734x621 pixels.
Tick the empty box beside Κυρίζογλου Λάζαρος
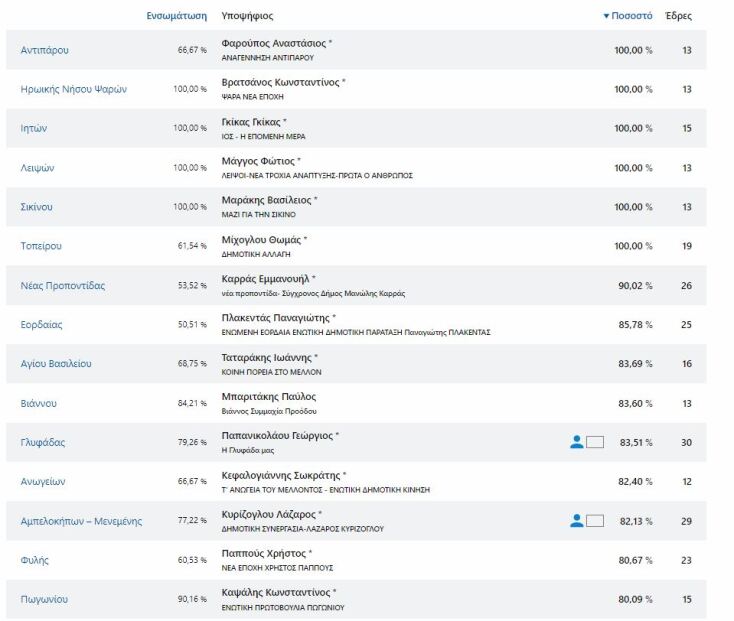[x=595, y=520]
